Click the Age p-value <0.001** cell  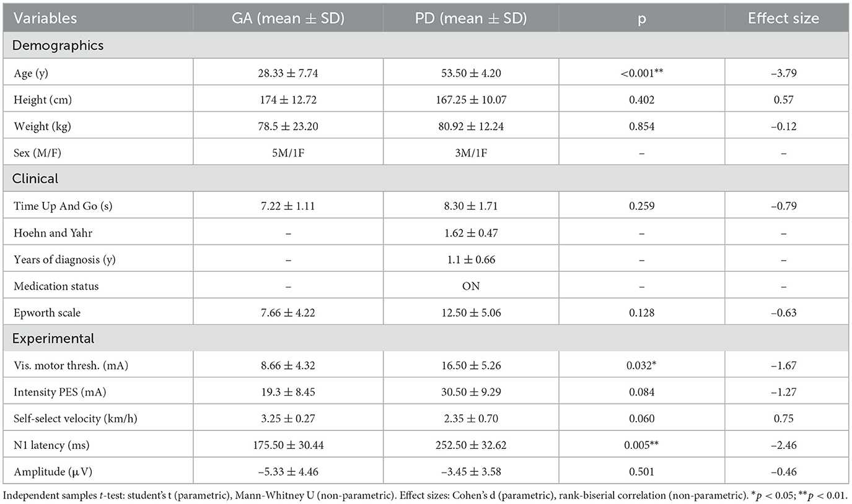click(x=641, y=72)
